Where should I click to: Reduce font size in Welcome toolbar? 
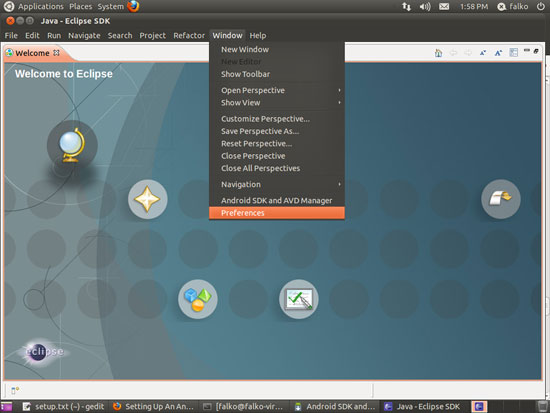point(483,53)
